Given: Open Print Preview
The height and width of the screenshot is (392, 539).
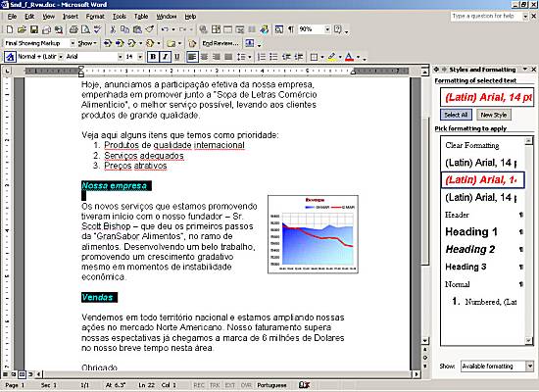Looking at the screenshot, I should [x=85, y=29].
